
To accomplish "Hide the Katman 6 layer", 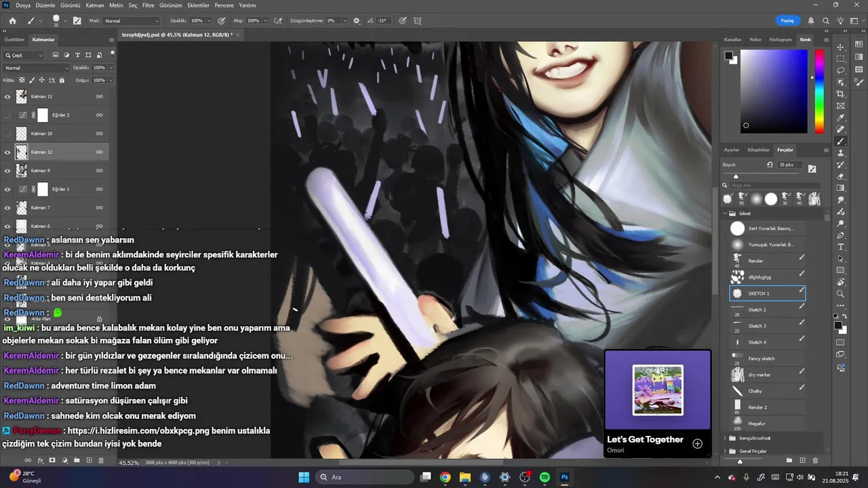I will click(7, 226).
